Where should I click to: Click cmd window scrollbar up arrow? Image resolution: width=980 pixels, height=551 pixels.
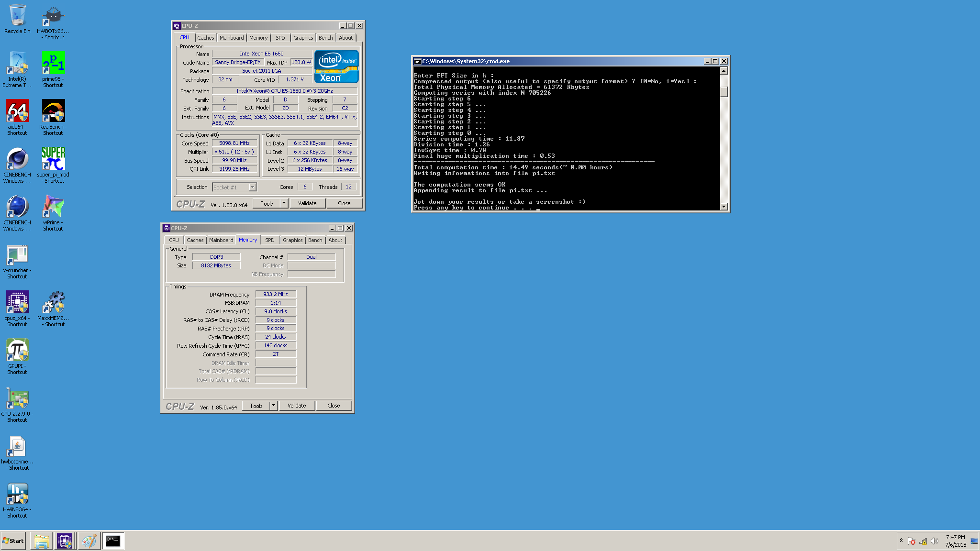point(724,71)
